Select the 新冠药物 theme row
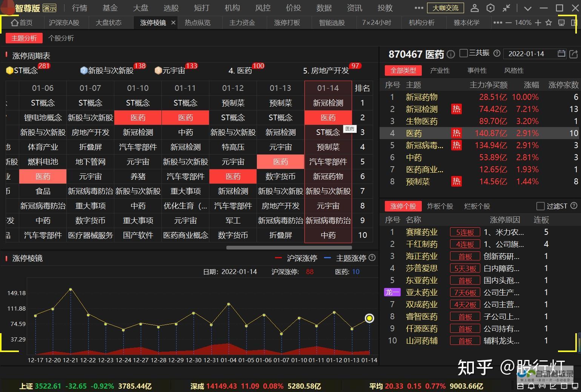This screenshot has height=392, width=581. 480,97
